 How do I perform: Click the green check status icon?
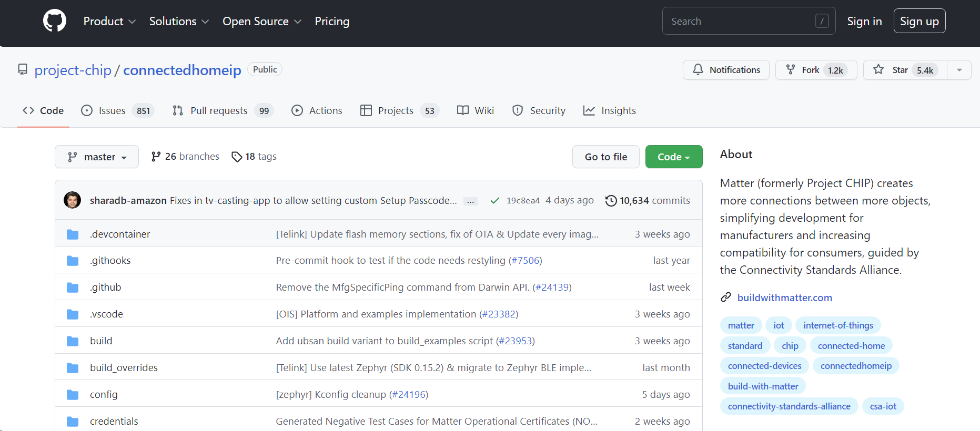point(494,201)
